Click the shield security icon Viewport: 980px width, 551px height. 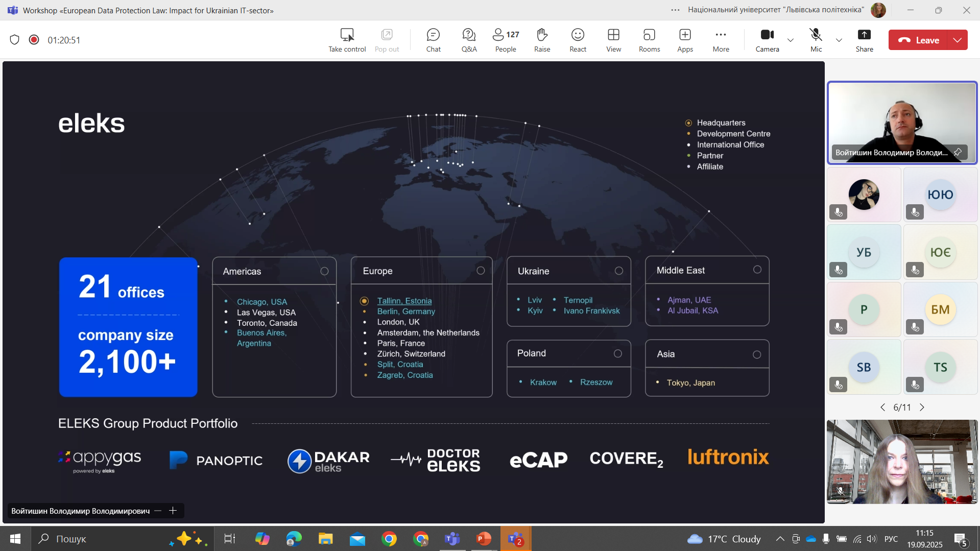pyautogui.click(x=14, y=40)
